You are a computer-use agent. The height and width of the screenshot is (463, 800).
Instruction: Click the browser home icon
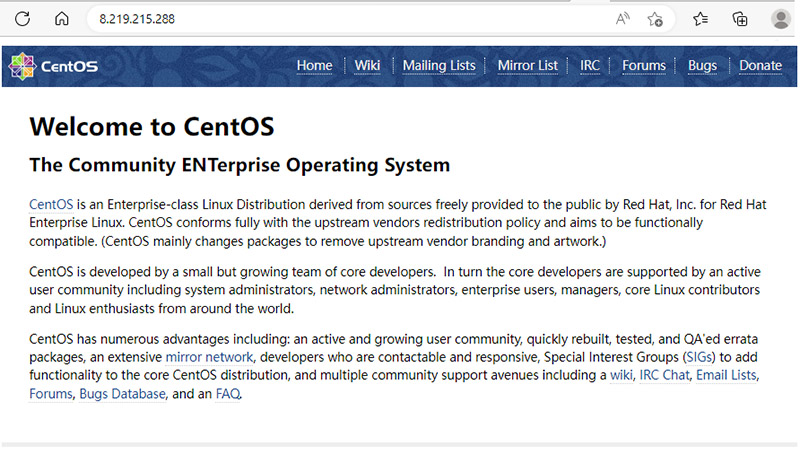coord(61,19)
